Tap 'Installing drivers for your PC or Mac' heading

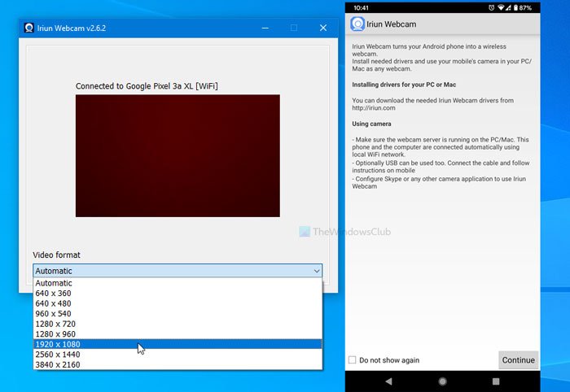click(404, 85)
